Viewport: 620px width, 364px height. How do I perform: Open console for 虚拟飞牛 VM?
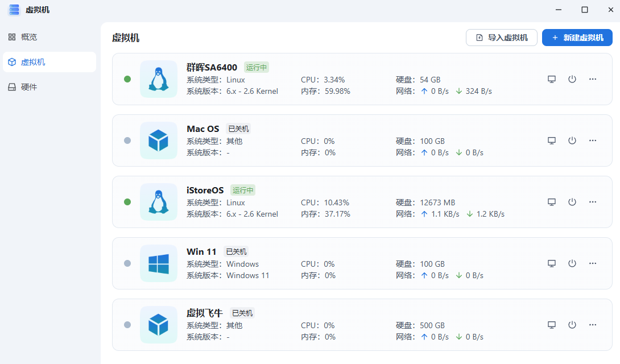pyautogui.click(x=552, y=325)
